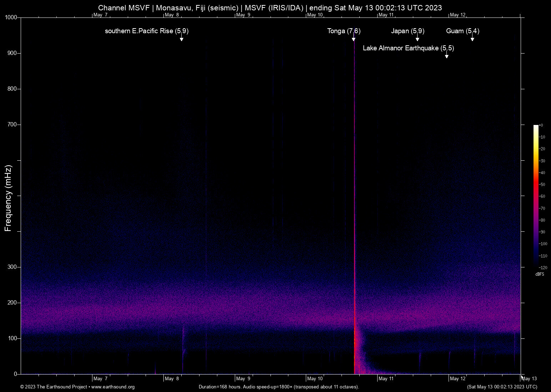Viewport: 551px width, 392px height.
Task: Click the Lake Almanor Earthquake (5.5) label
Action: click(409, 48)
